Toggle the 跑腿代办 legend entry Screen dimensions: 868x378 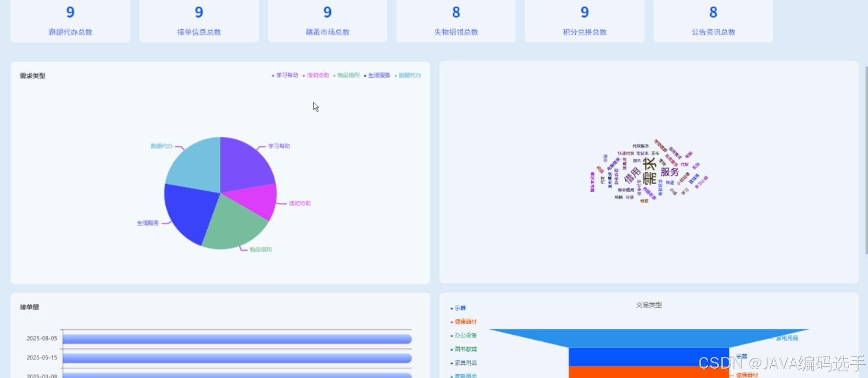point(408,75)
